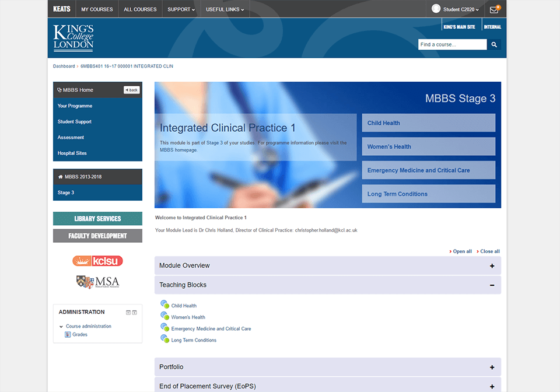Open the MSA logo link
This screenshot has width=560, height=392.
pos(97,282)
